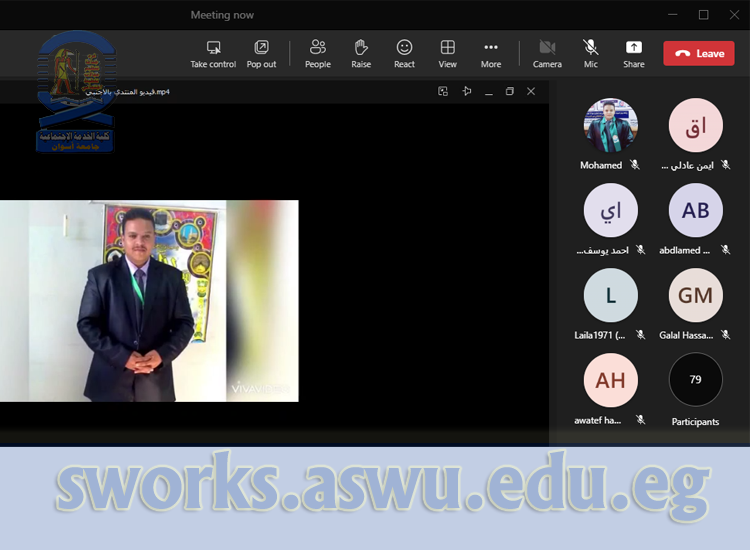Leave the meeting
The height and width of the screenshot is (550, 750).
698,54
